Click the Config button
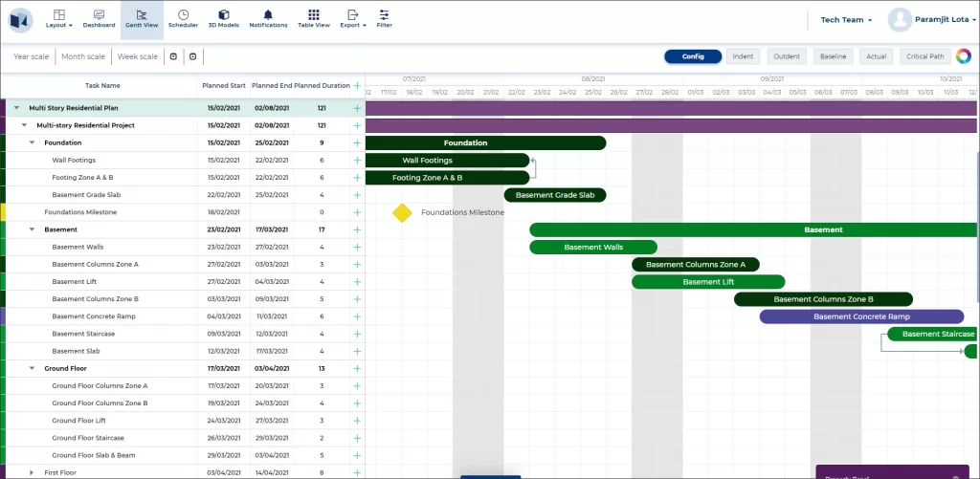The image size is (980, 479). click(693, 56)
